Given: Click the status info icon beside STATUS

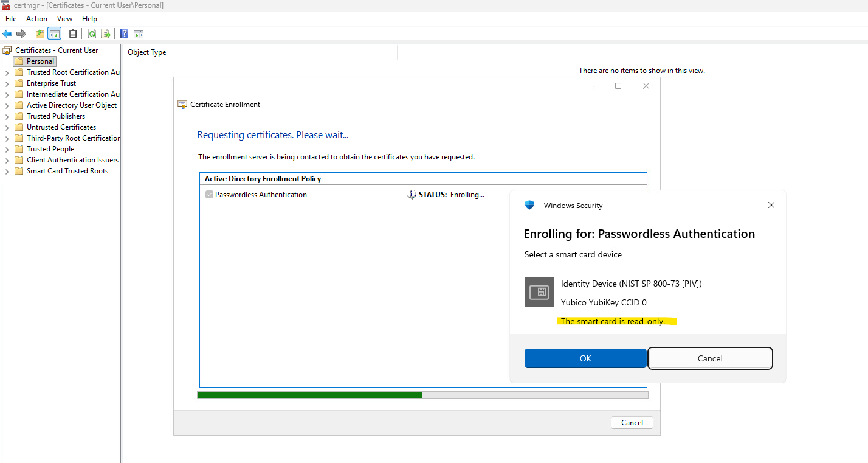Looking at the screenshot, I should click(x=412, y=195).
